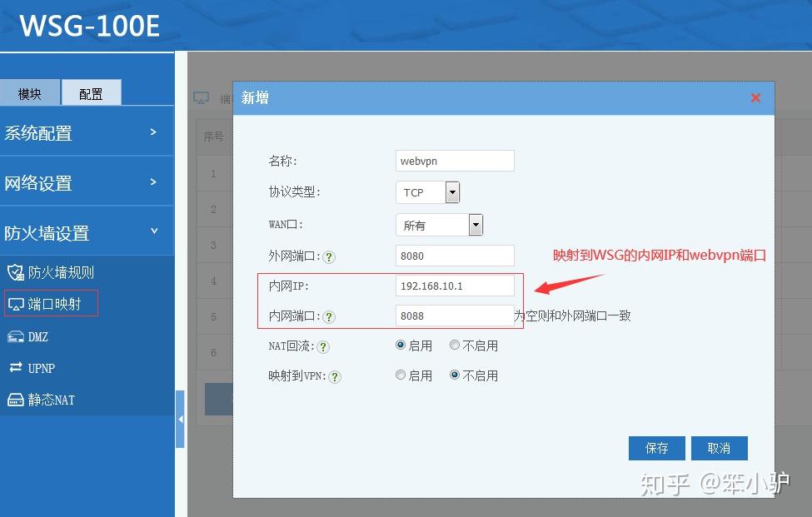Open help icon beside 外网端口

click(x=329, y=257)
